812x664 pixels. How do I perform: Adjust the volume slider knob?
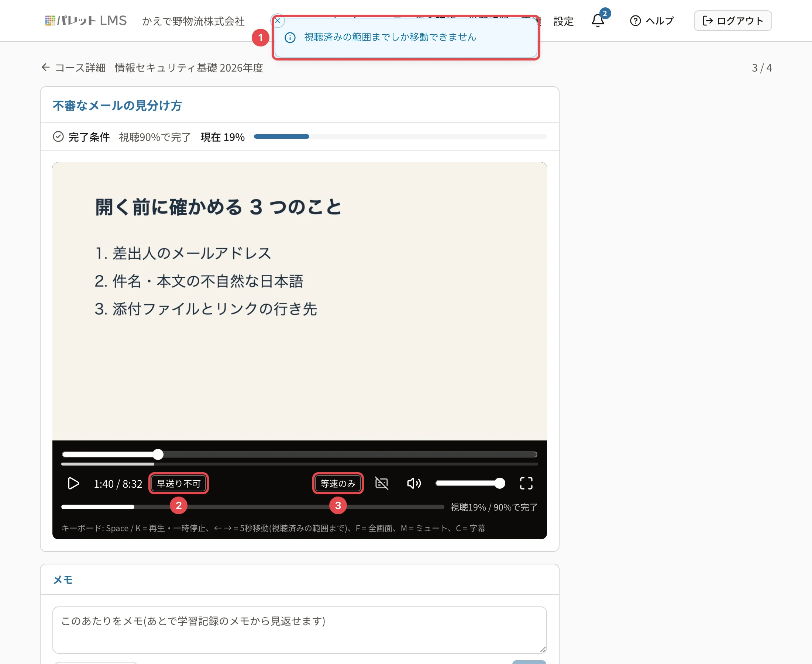click(x=500, y=484)
